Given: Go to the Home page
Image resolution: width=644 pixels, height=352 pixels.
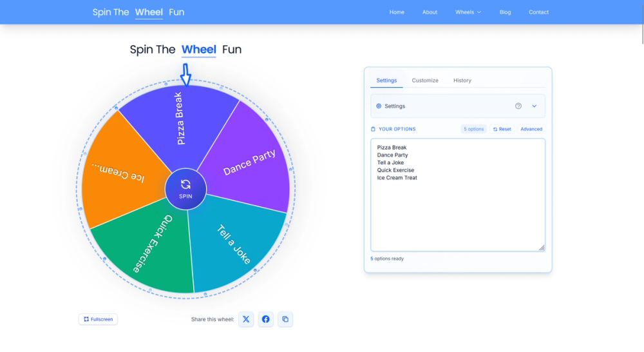Looking at the screenshot, I should [397, 12].
